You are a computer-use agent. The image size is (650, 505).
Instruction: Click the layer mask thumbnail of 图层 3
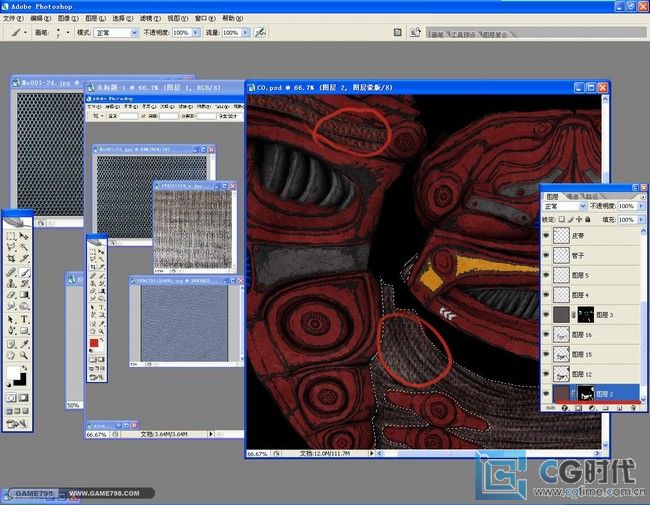pos(588,315)
